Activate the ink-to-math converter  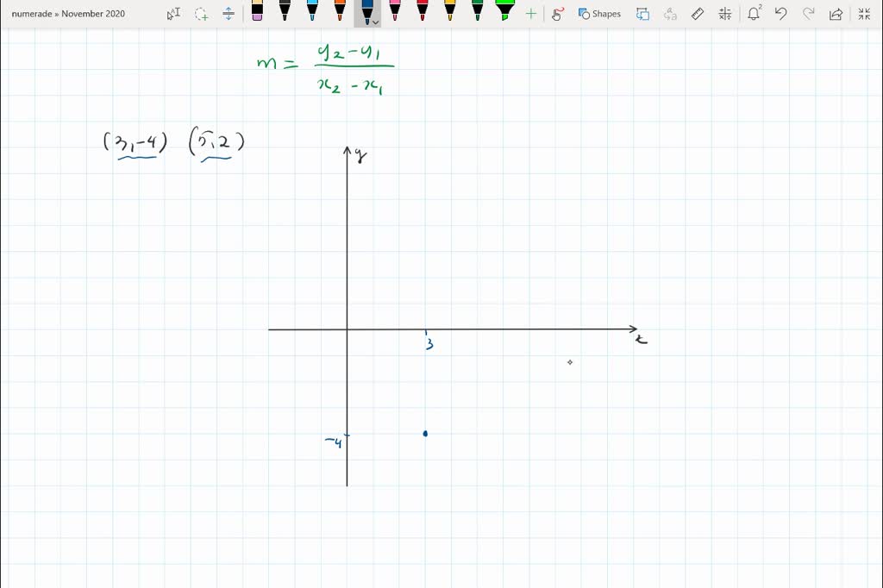[724, 13]
